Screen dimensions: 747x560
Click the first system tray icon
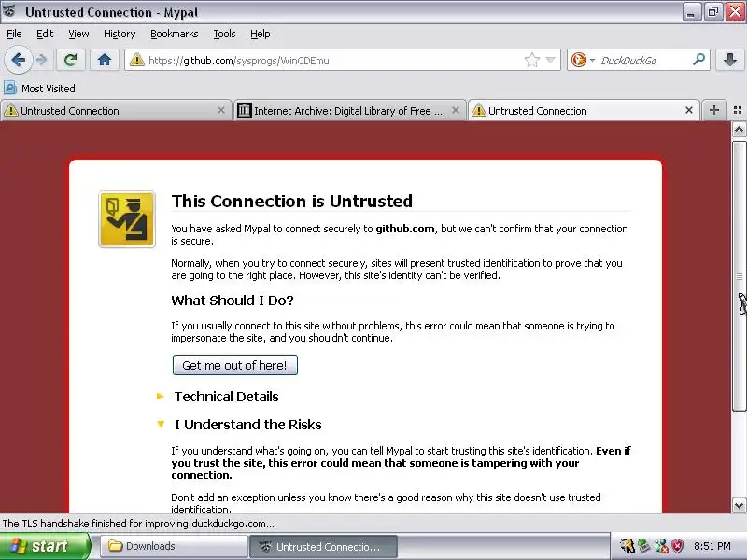(627, 546)
